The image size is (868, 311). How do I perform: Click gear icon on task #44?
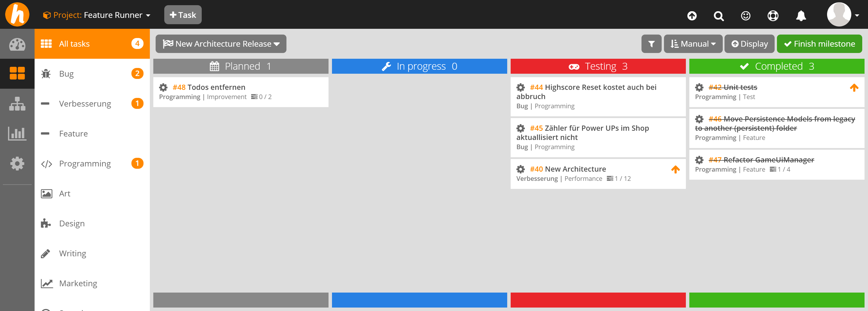[520, 88]
